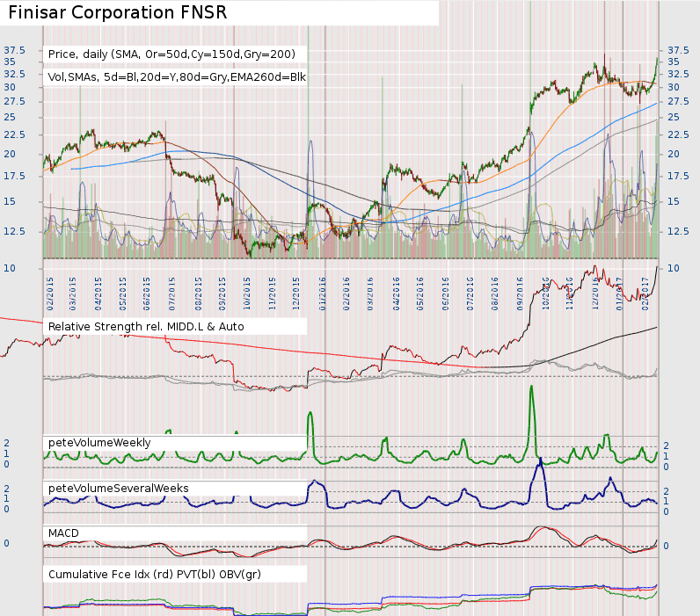Viewport: 700px width, 616px height.
Task: Click the 15 price label on right axis
Action: coord(674,201)
